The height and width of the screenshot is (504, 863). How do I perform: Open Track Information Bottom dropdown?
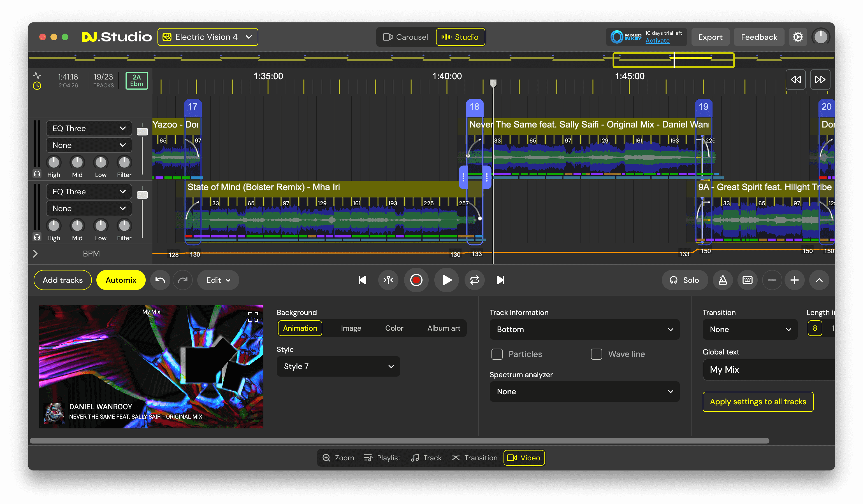(584, 330)
